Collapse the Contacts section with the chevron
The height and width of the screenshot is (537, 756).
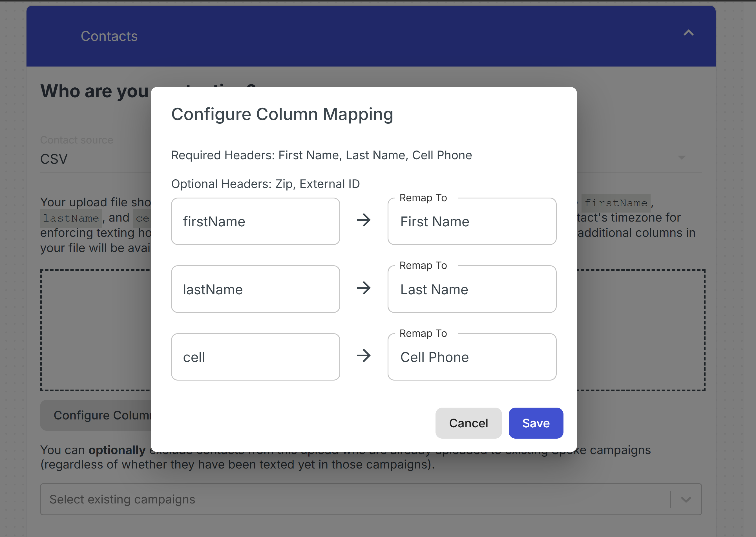tap(688, 33)
